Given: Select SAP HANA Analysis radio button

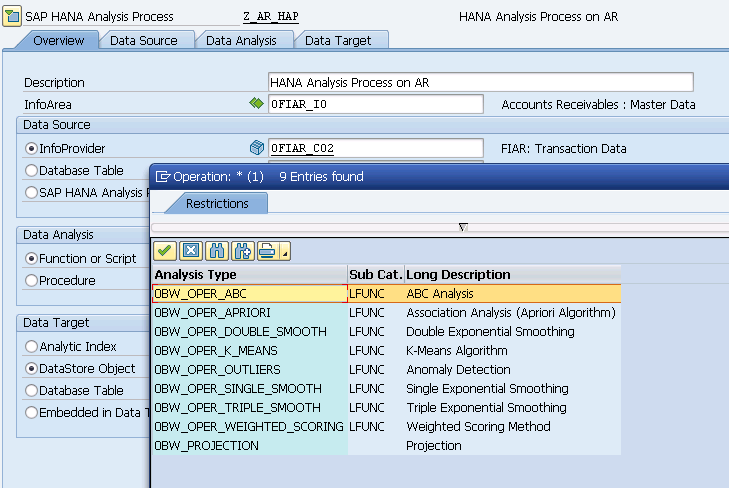Looking at the screenshot, I should pyautogui.click(x=31, y=192).
